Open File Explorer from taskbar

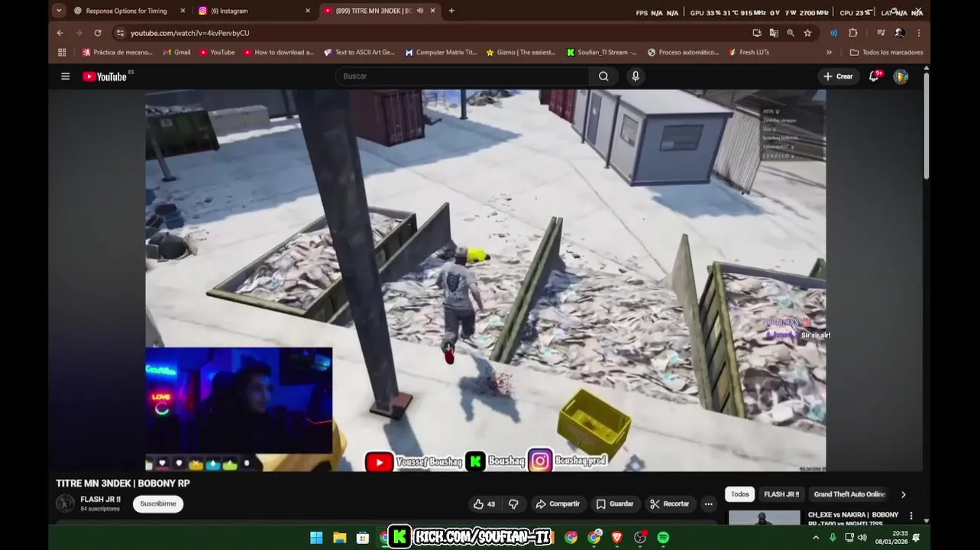[x=340, y=538]
